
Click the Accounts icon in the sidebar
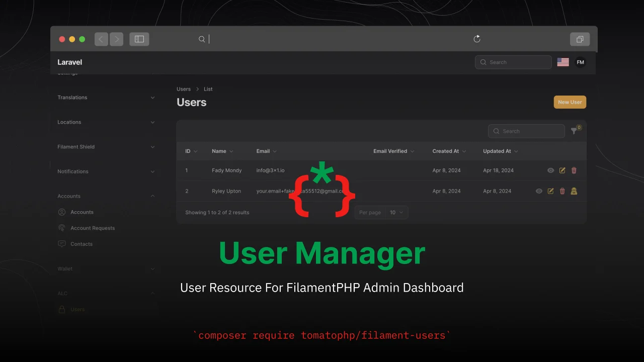point(62,212)
